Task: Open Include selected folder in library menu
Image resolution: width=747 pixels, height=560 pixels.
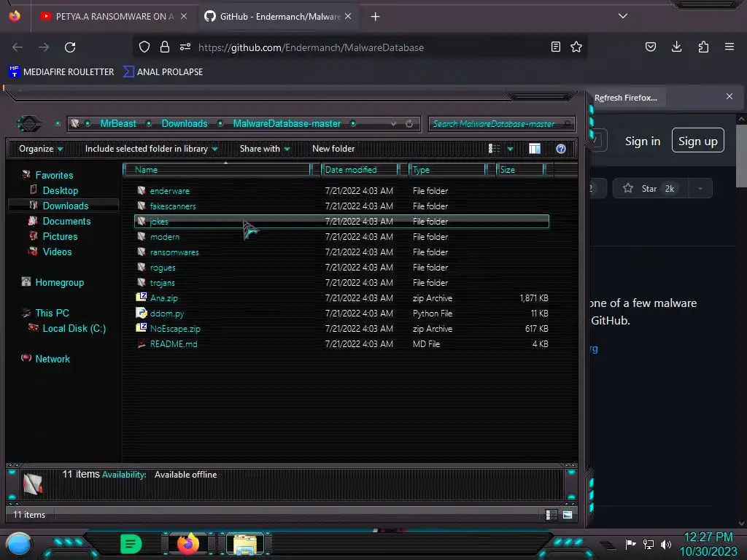Action: [151, 149]
